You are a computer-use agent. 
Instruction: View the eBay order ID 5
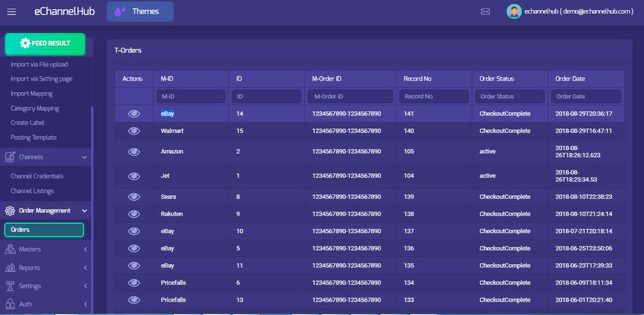click(x=134, y=249)
